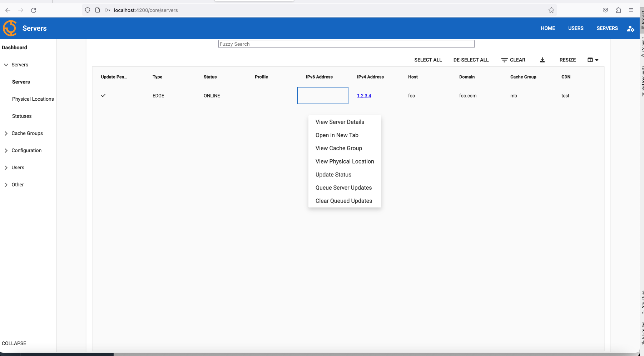Choose View Server Details from the context menu
This screenshot has width=644, height=356.
point(340,122)
